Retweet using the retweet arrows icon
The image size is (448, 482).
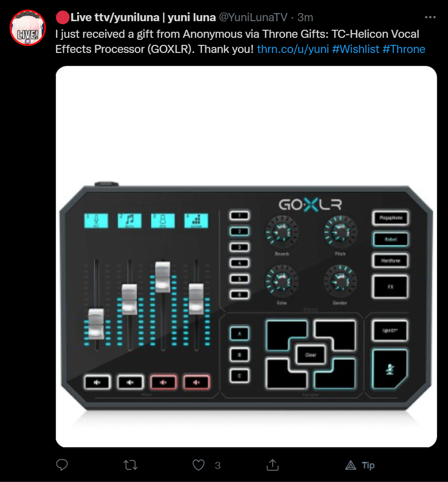click(131, 465)
